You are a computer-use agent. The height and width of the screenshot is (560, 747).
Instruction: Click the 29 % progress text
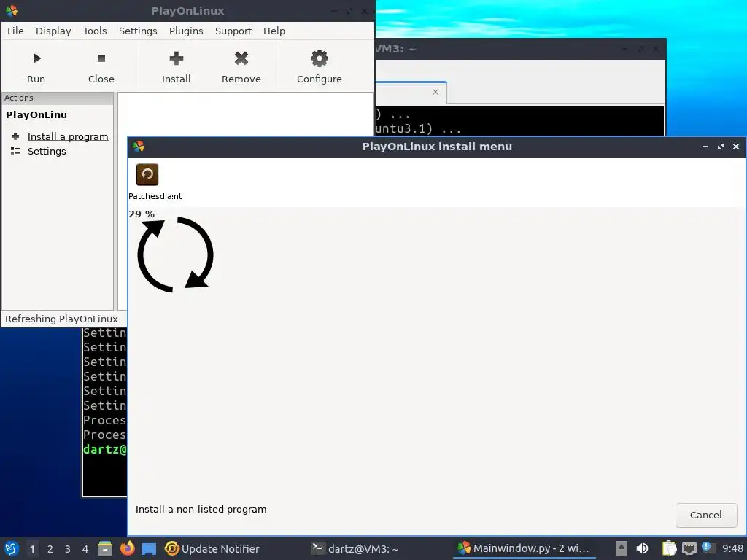pyautogui.click(x=142, y=214)
